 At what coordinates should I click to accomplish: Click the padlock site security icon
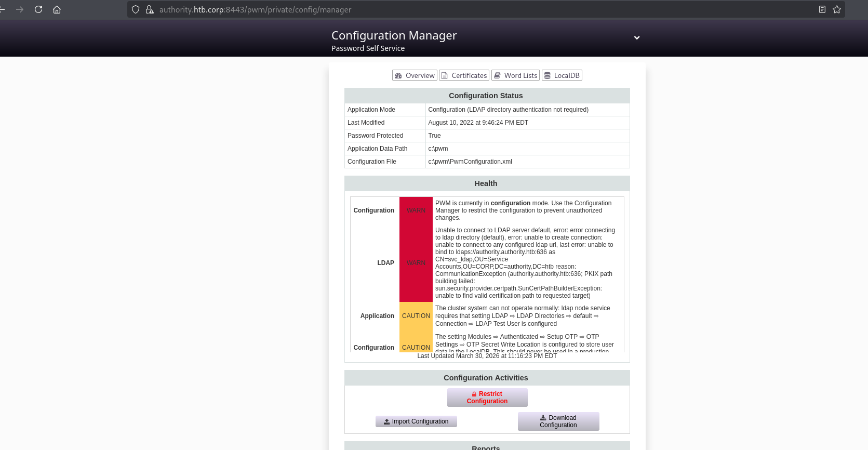click(150, 9)
